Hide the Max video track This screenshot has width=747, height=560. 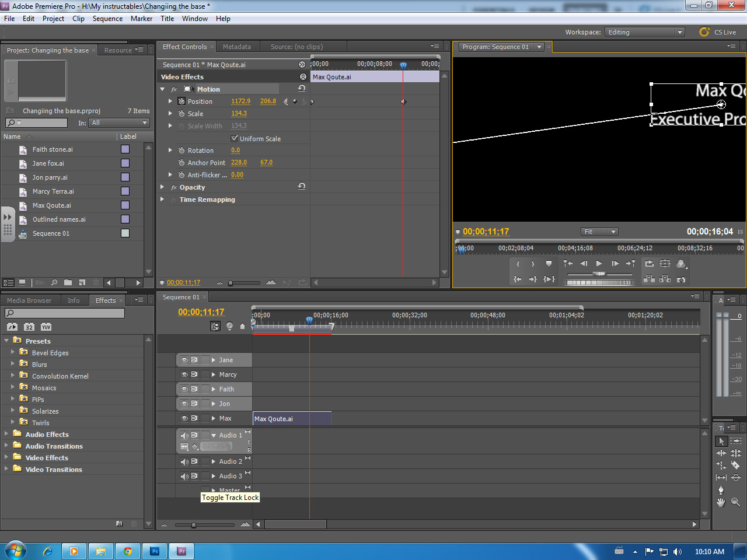point(184,418)
